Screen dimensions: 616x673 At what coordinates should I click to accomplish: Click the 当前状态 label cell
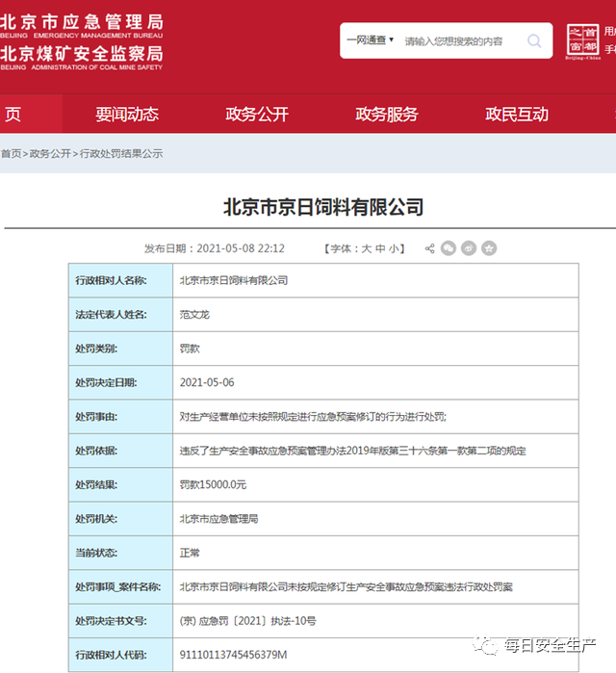[120, 553]
